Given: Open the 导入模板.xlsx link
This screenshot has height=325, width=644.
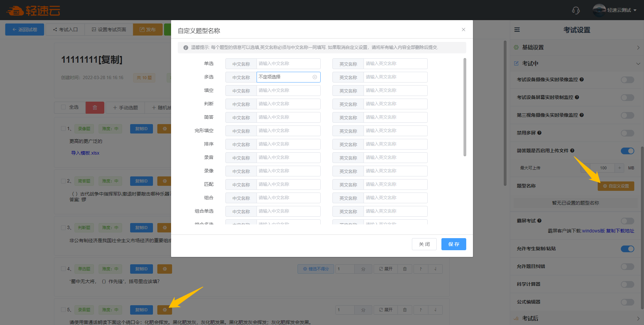Looking at the screenshot, I should (85, 153).
